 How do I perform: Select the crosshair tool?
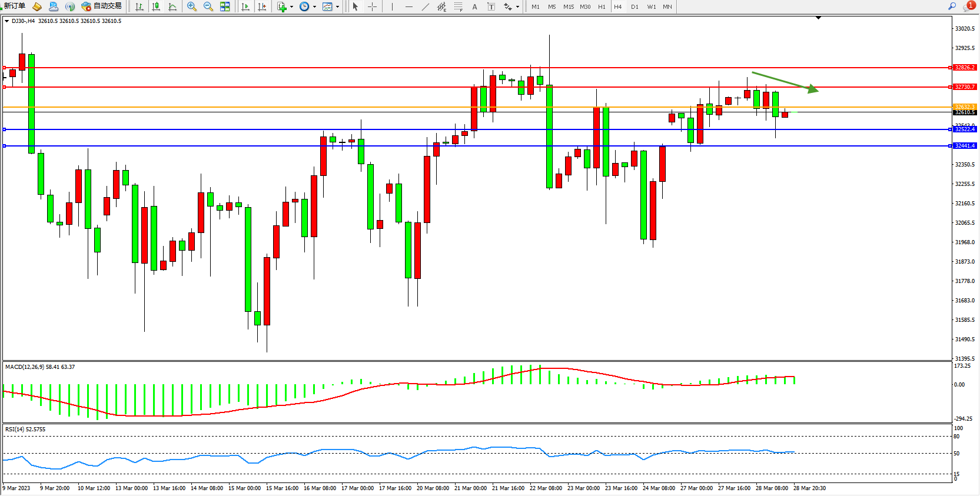click(x=372, y=6)
